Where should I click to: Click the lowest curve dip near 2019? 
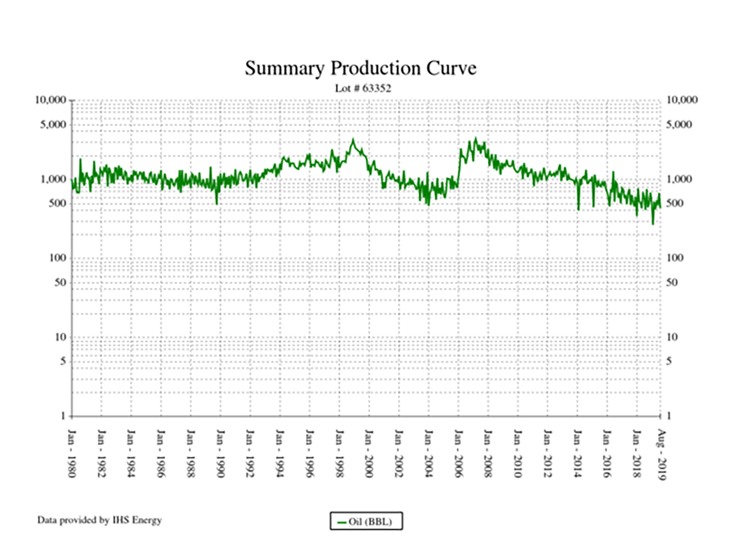point(653,224)
